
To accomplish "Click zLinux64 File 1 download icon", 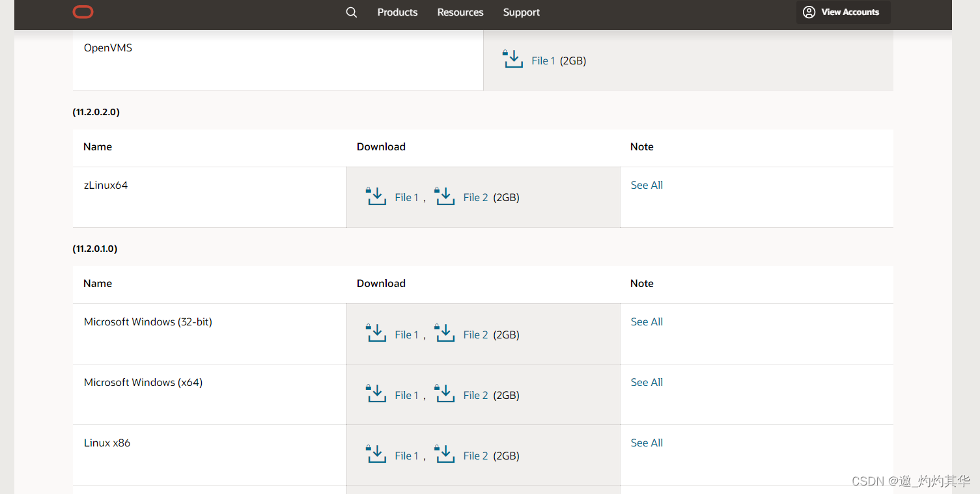I will [x=376, y=196].
